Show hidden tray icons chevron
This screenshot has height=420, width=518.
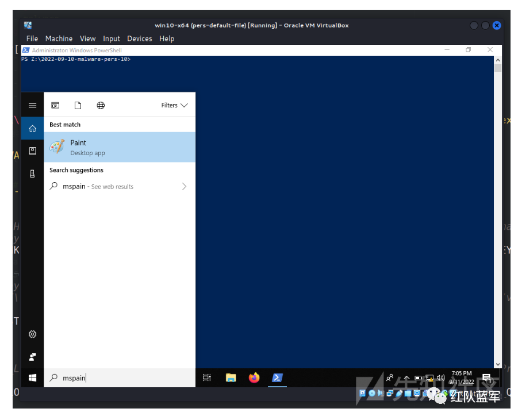(406, 377)
